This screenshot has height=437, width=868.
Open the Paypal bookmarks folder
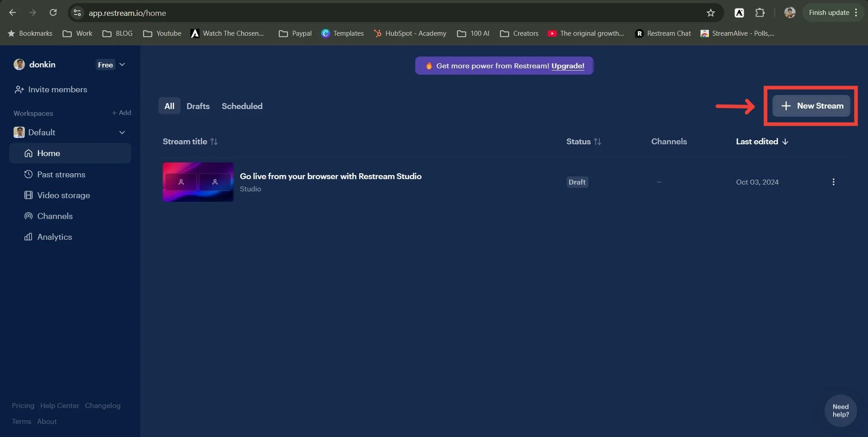295,33
